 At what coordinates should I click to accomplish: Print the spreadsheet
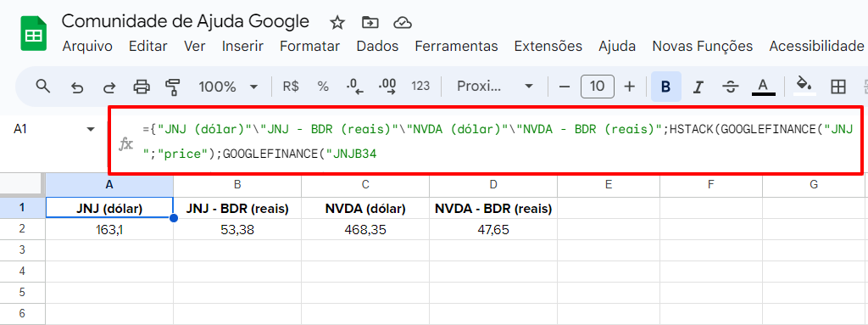tap(142, 87)
